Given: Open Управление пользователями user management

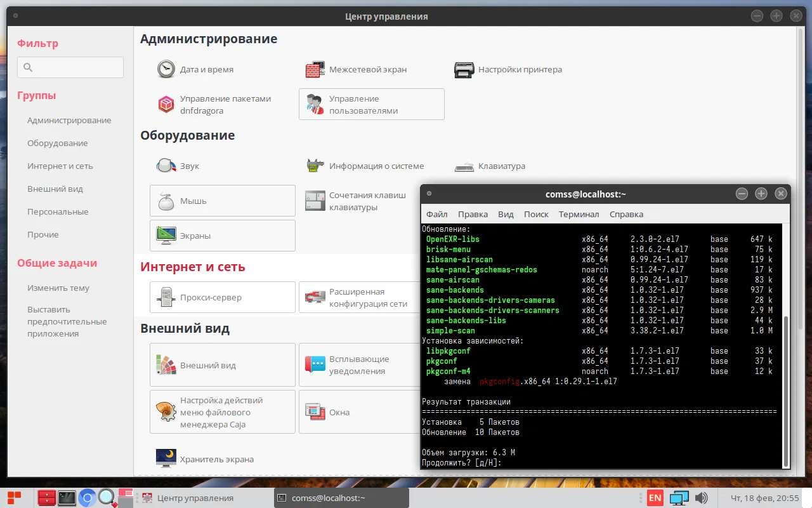Looking at the screenshot, I should pos(372,104).
